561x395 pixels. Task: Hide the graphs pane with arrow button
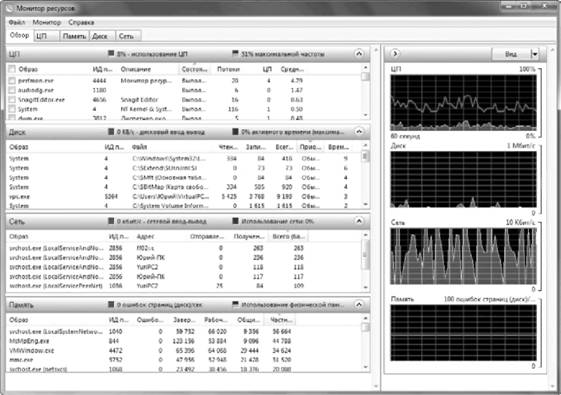[x=395, y=54]
